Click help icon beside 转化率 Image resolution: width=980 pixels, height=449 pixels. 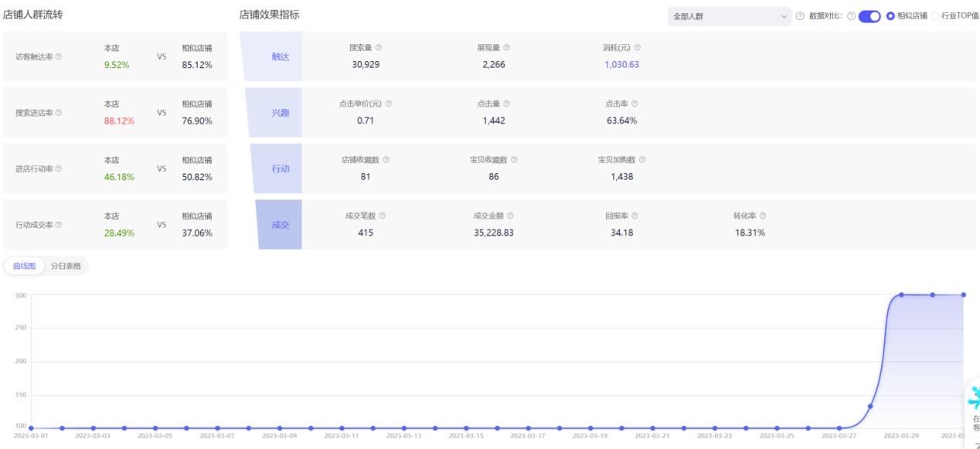pyautogui.click(x=762, y=216)
